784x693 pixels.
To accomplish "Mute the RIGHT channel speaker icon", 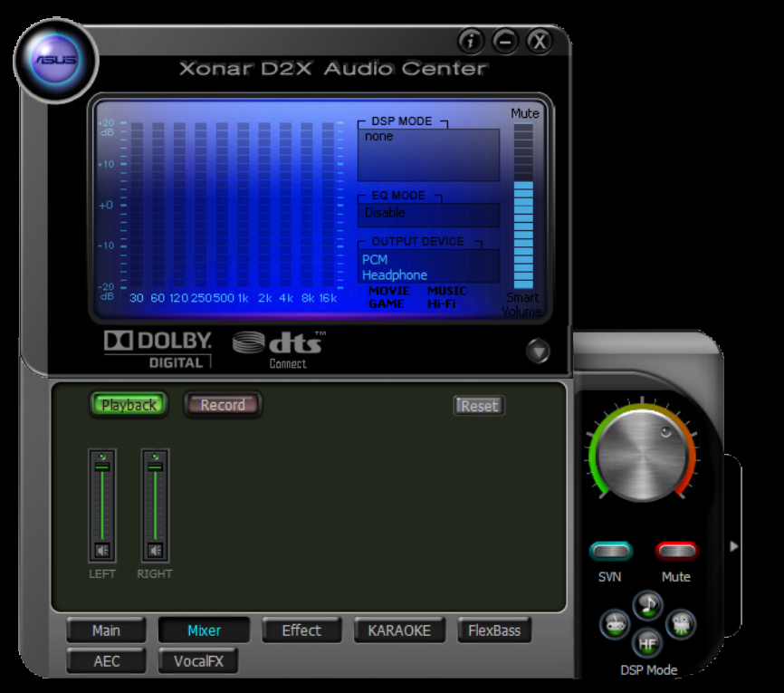I will 155,551.
